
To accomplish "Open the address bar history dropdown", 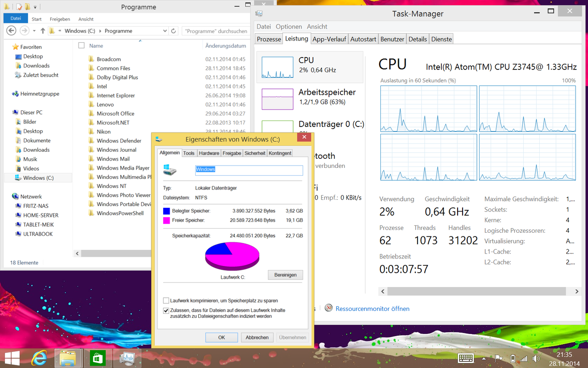I will [x=165, y=31].
